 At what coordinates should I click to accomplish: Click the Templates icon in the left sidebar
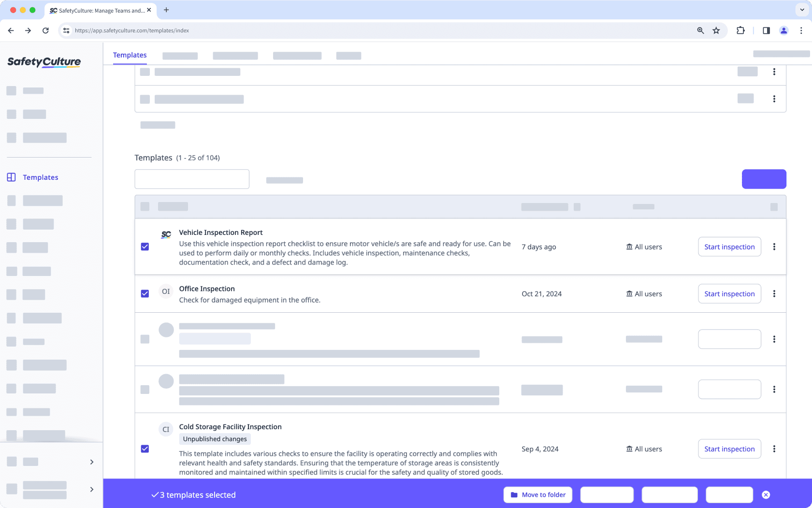tap(11, 177)
